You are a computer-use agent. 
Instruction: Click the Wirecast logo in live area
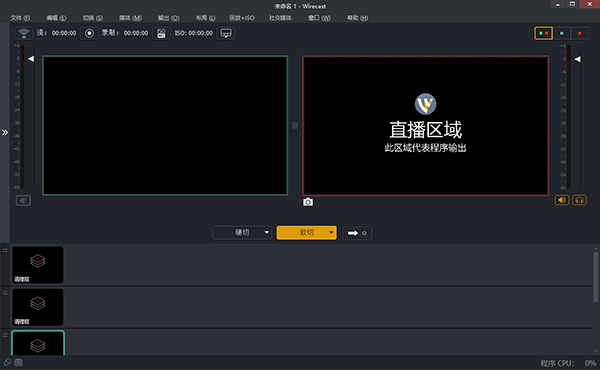point(426,104)
